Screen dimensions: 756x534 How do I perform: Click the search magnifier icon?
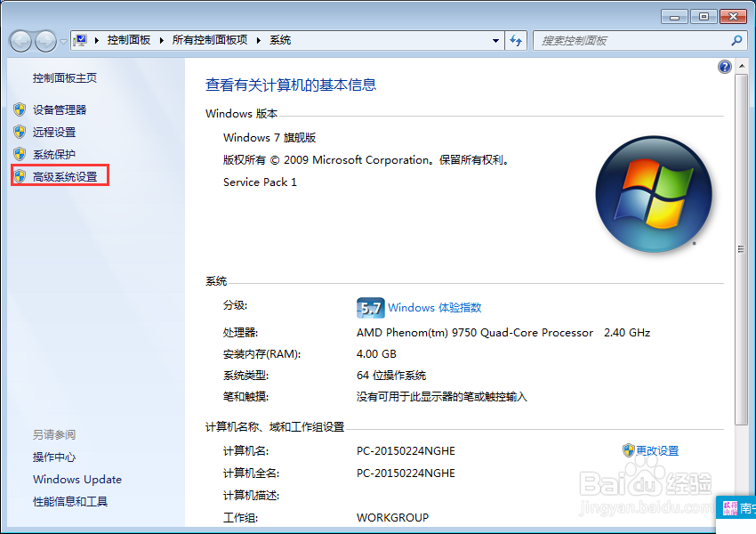(735, 40)
